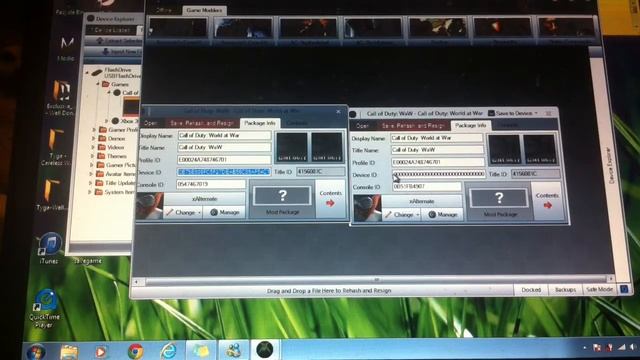The width and height of the screenshot is (640, 360).
Task: Click the Inject New File button
Action: point(113,51)
